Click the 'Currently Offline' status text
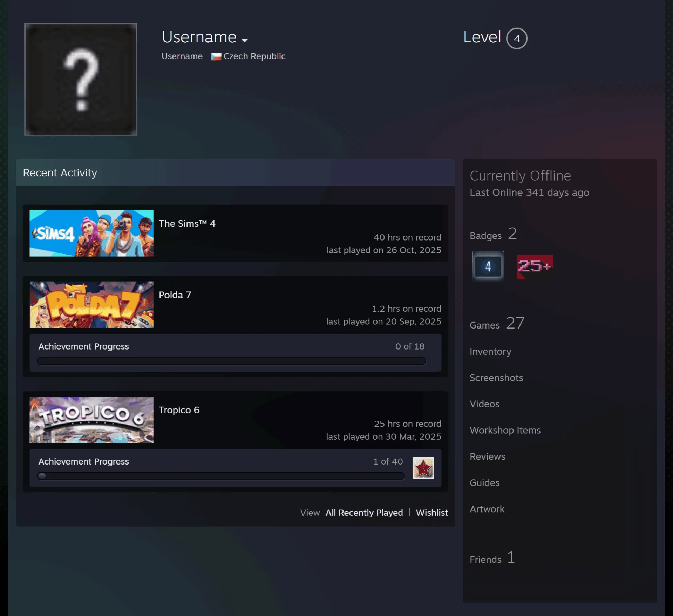Viewport: 673px width, 616px height. (520, 176)
